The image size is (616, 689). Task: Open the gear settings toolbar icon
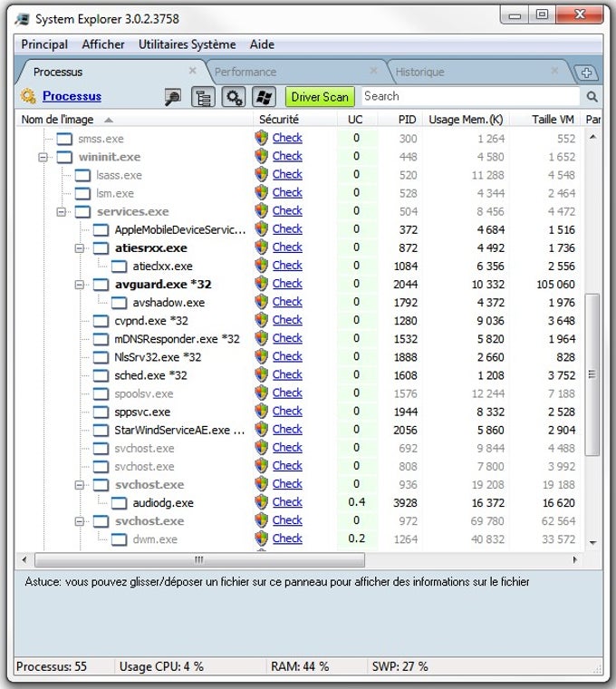tap(233, 97)
